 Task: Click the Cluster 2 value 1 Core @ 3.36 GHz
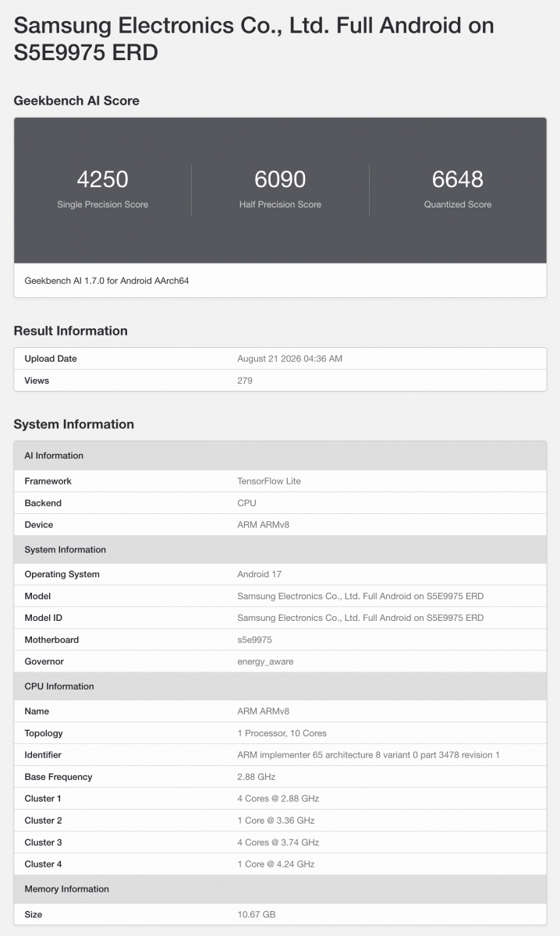click(275, 821)
